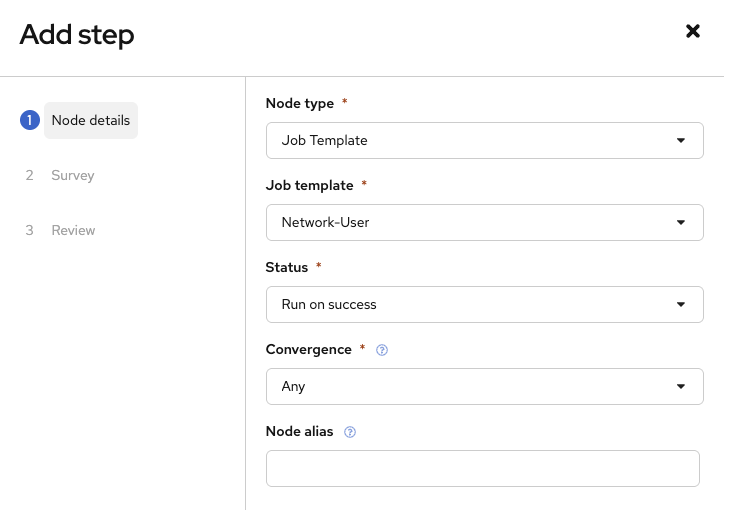Click the Add step heading

pyautogui.click(x=77, y=35)
